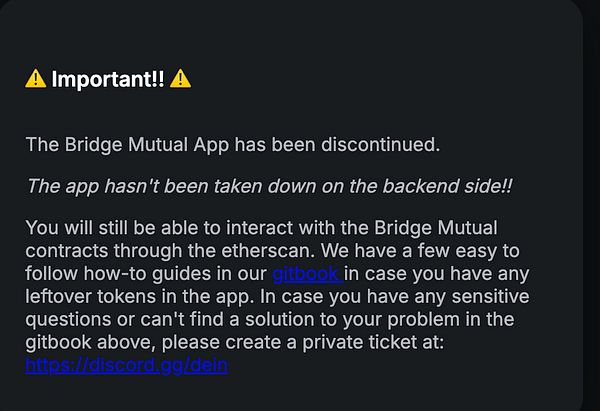This screenshot has height=411, width=600.
Task: Click the phrase "gitbook above" plain text
Action: click(85, 342)
